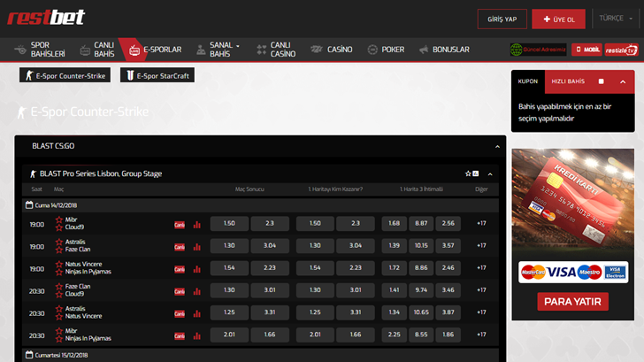
Task: Click Canlı icon for Natus Vincere vs Ninjas
Action: 180,269
